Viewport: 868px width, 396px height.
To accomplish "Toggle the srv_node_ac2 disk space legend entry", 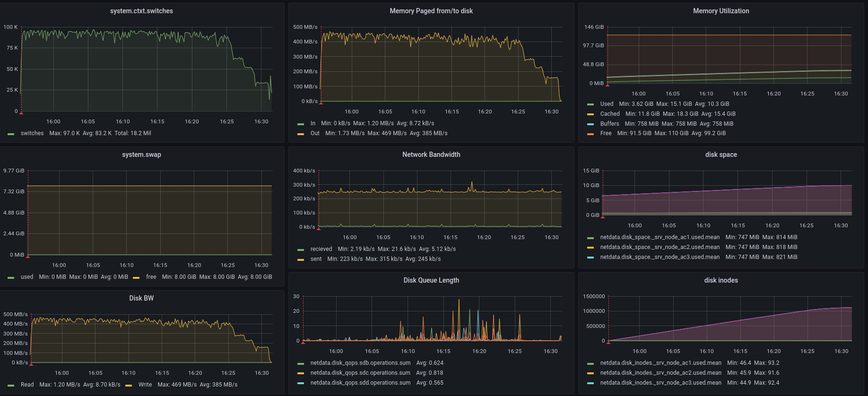I will (660, 247).
